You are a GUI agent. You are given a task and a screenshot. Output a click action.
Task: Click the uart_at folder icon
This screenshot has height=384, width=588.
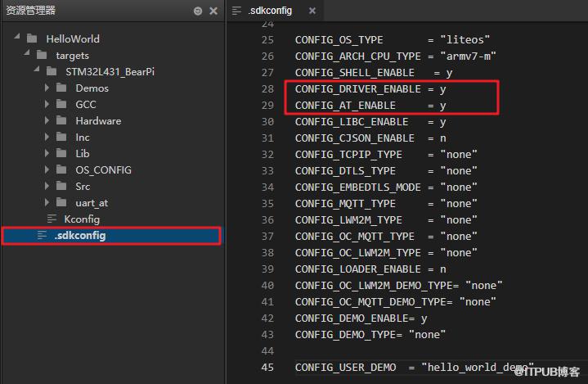point(61,202)
